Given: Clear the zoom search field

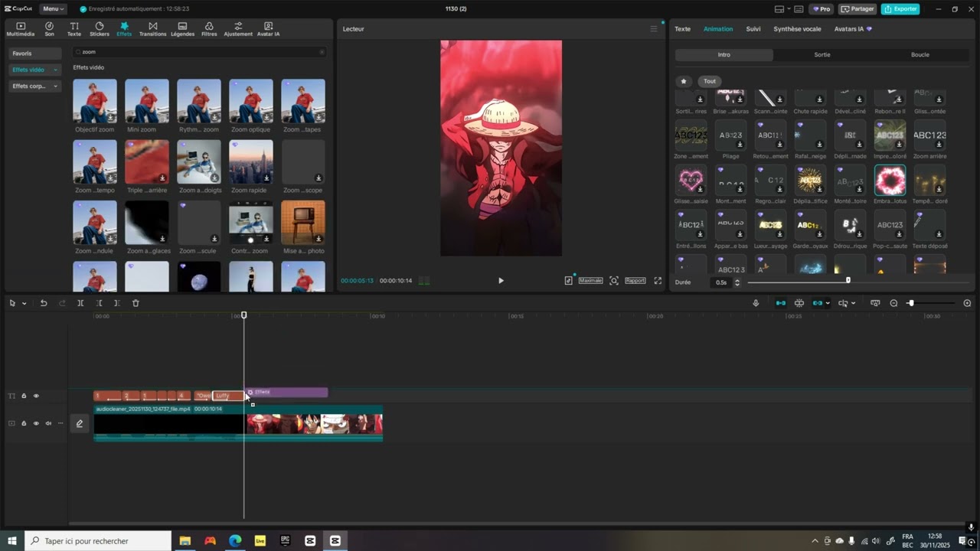Looking at the screenshot, I should tap(322, 52).
